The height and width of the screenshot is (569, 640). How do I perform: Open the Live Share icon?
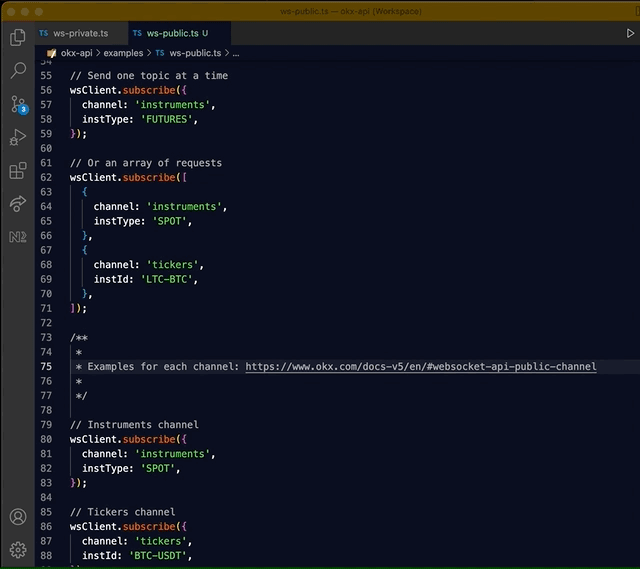[x=18, y=203]
